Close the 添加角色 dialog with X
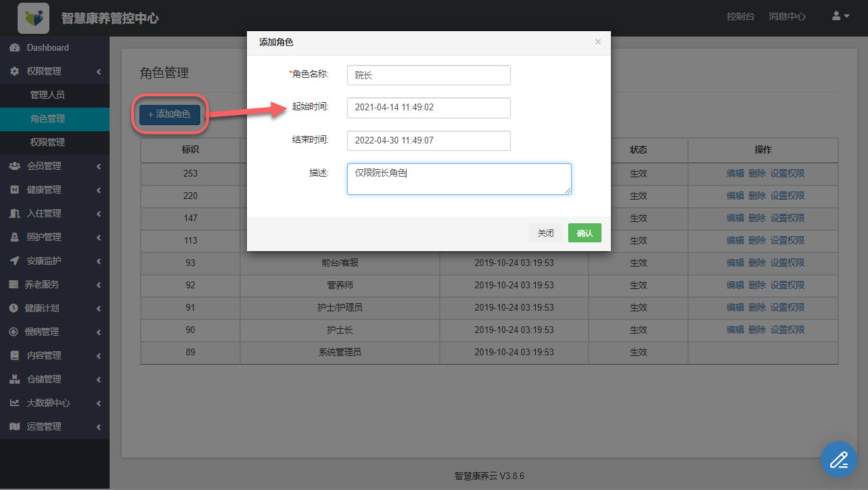Screen dimensions: 868x490 coord(597,42)
